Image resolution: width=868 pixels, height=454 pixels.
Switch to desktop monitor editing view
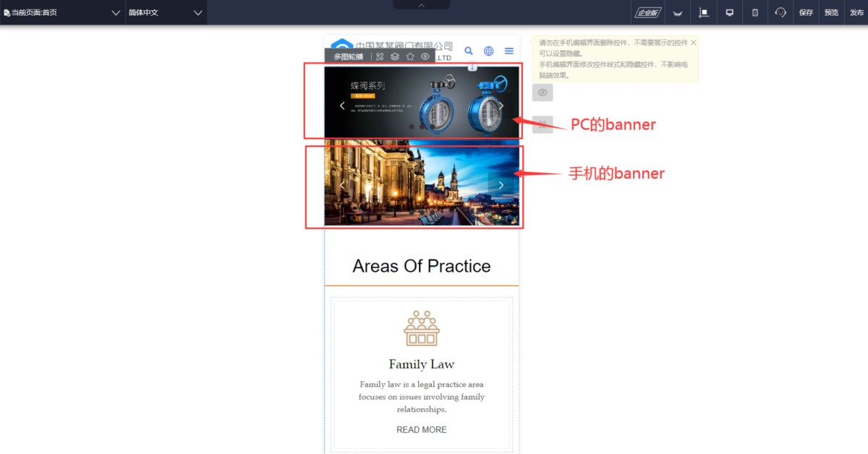730,12
